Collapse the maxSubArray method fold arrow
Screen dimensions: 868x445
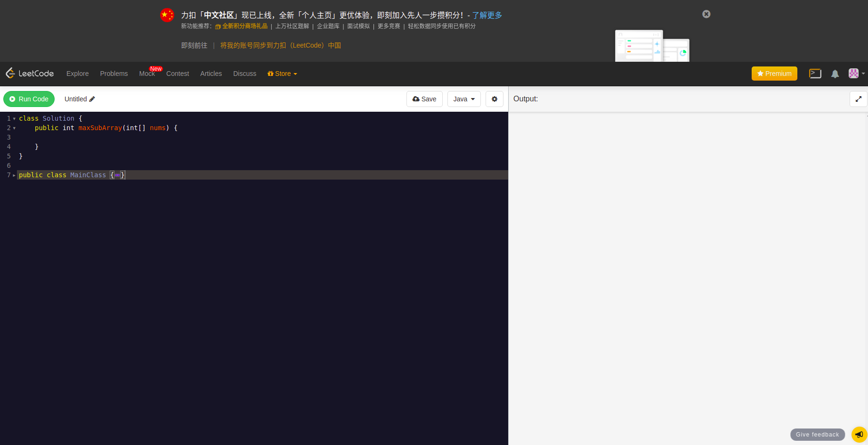coord(14,128)
